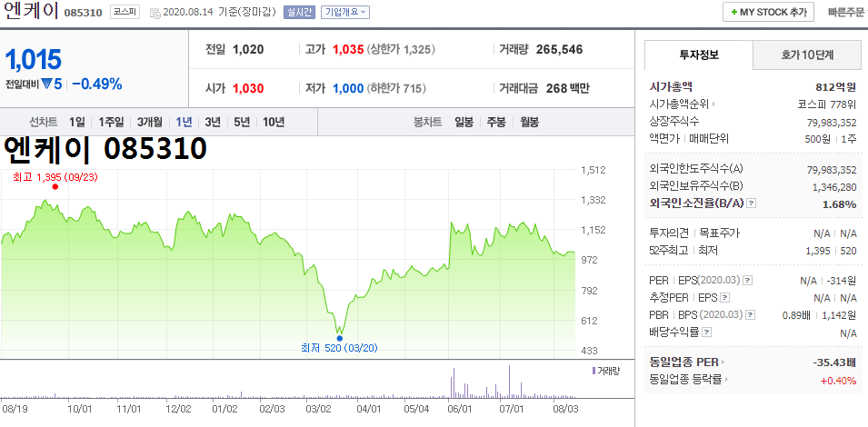Screen dimensions: 868x427
Task: Click the 시가총액 value 812억원
Action: tap(836, 87)
